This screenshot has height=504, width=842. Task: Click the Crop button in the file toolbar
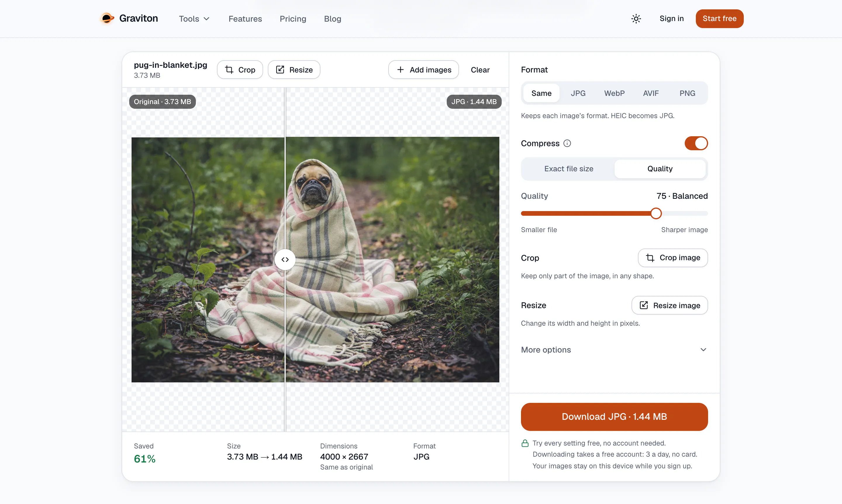coord(240,70)
